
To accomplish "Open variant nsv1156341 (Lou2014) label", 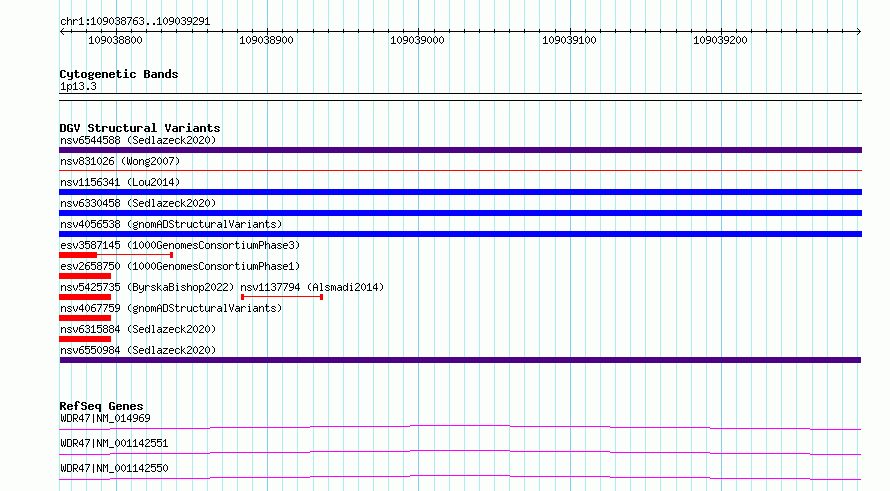I will [120, 182].
